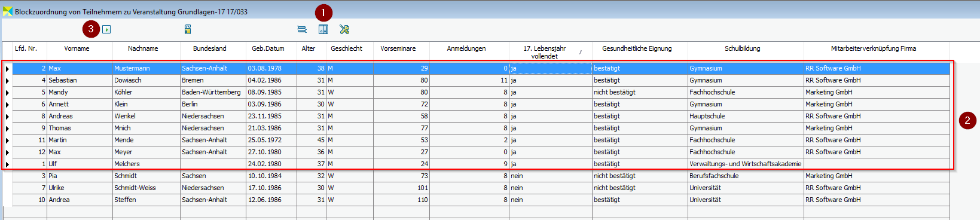Screen dimensions: 980x220
Task: Click the surname cell Steffen
Action: click(146, 200)
